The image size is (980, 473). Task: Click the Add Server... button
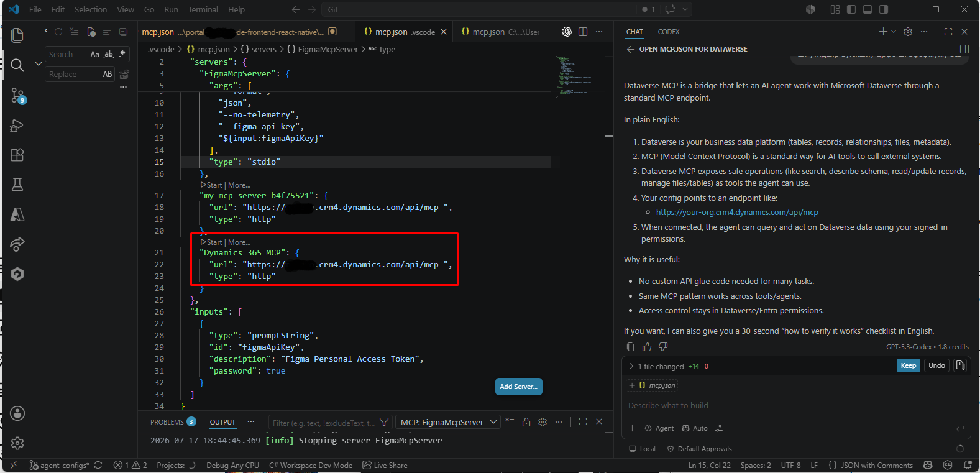(519, 387)
